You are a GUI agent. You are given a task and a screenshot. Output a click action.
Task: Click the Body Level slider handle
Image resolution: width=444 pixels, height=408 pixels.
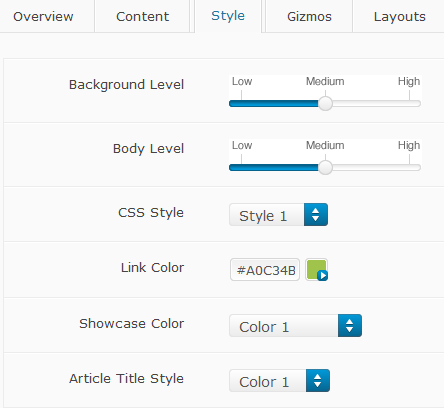(325, 167)
